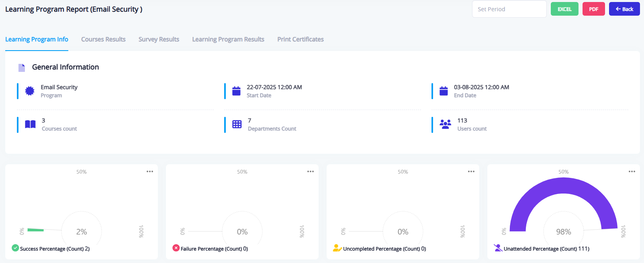Click the Courses count book icon
The width and height of the screenshot is (644, 263).
30,124
